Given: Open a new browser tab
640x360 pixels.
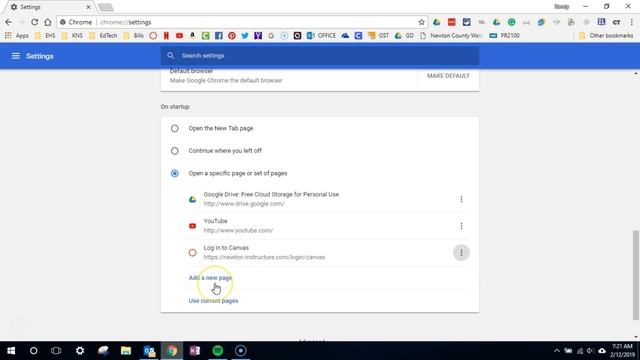Looking at the screenshot, I should (x=106, y=7).
